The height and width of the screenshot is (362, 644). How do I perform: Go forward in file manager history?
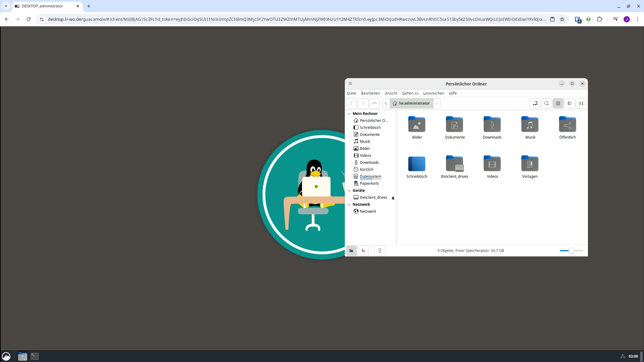[363, 103]
